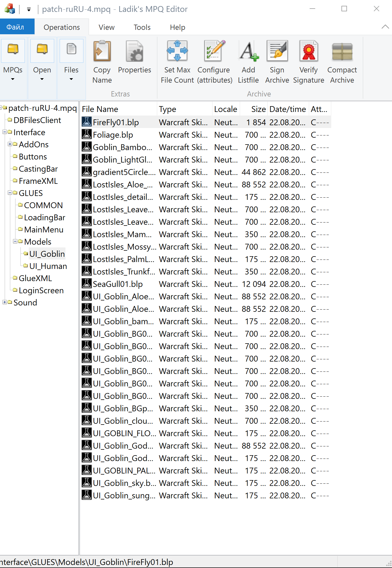Select the UI_GOBLIN_FLO... file row

tap(206, 433)
